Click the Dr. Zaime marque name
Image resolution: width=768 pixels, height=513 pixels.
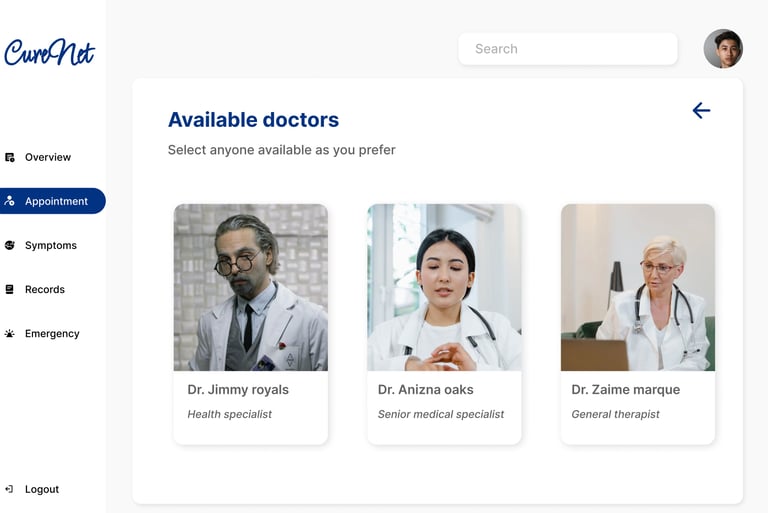pyautogui.click(x=625, y=390)
